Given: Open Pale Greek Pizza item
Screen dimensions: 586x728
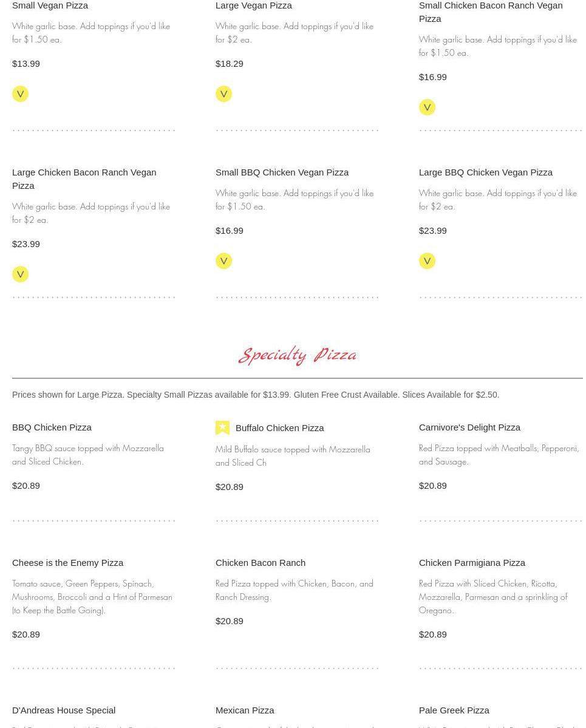Looking at the screenshot, I should point(454,710).
